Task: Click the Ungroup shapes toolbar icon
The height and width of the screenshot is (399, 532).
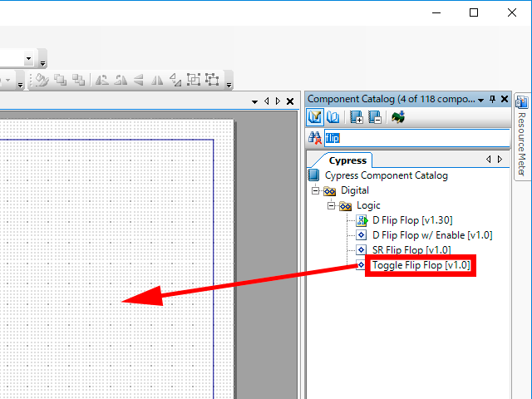Action: click(x=212, y=80)
